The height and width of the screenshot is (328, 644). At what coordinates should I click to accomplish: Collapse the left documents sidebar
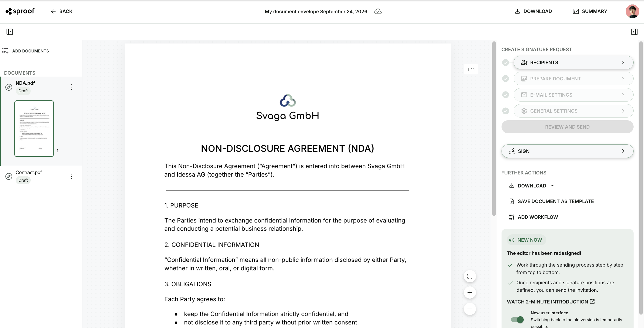point(10,32)
